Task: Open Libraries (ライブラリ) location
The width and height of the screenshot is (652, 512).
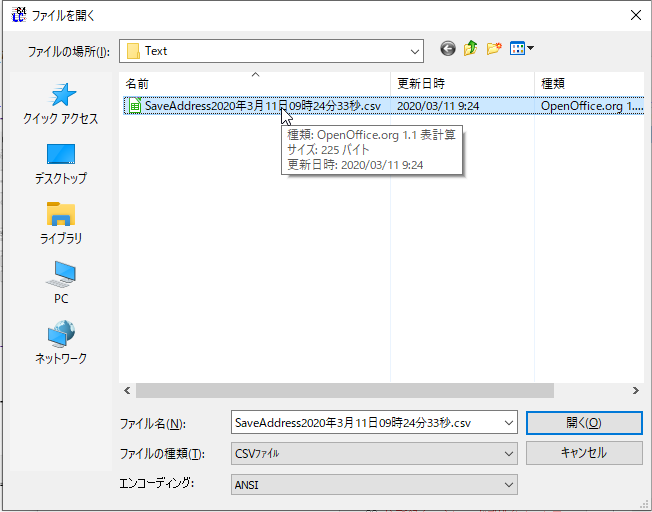Action: pos(61,223)
